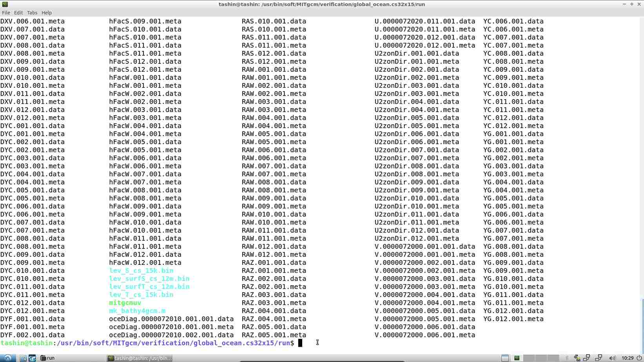Screen dimensions: 644x362
Task: Click mk_bathy4gcm.m file name
Action: [x=137, y=311]
